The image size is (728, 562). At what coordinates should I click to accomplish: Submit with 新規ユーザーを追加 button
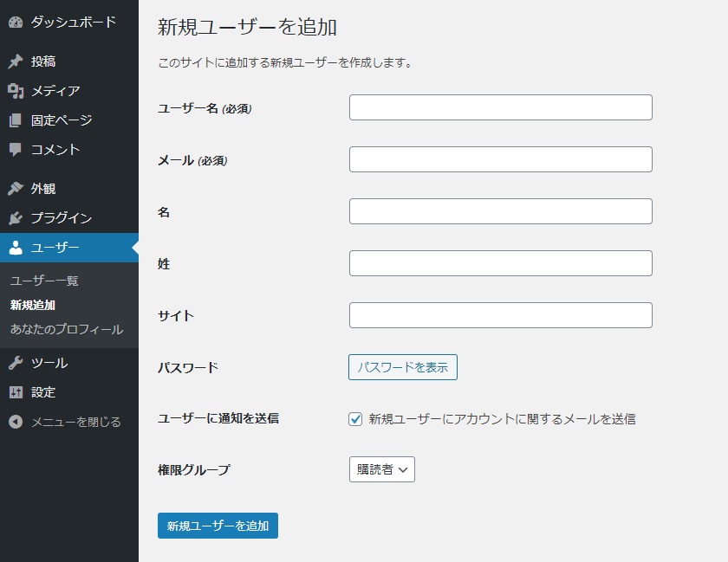point(218,526)
